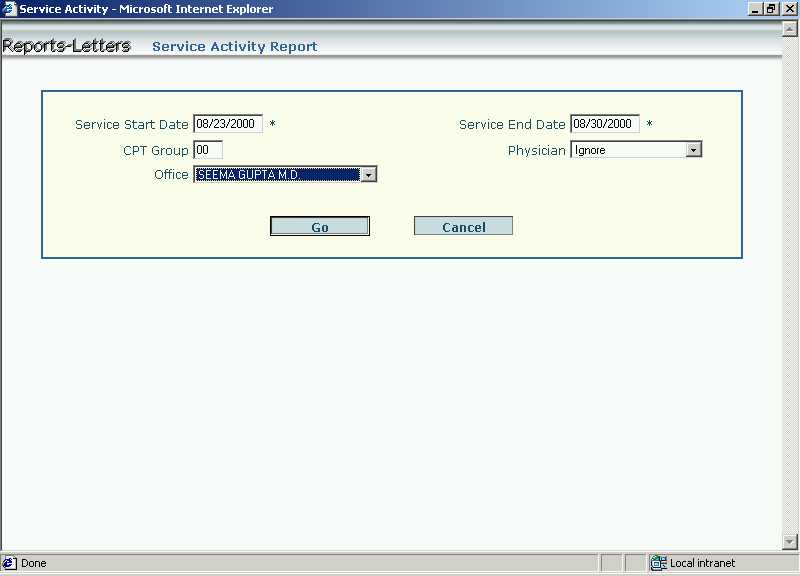Focus the Service Start Date field
The width and height of the screenshot is (800, 576).
(228, 123)
